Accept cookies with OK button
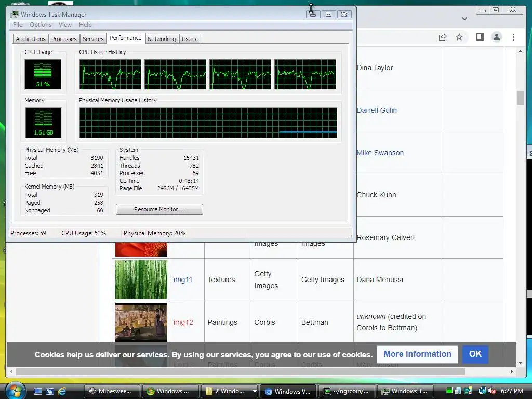This screenshot has height=399, width=532. pos(475,354)
